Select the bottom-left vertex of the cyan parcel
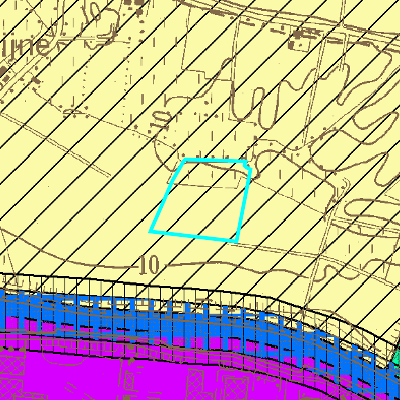The width and height of the screenshot is (400, 400). click(x=150, y=231)
